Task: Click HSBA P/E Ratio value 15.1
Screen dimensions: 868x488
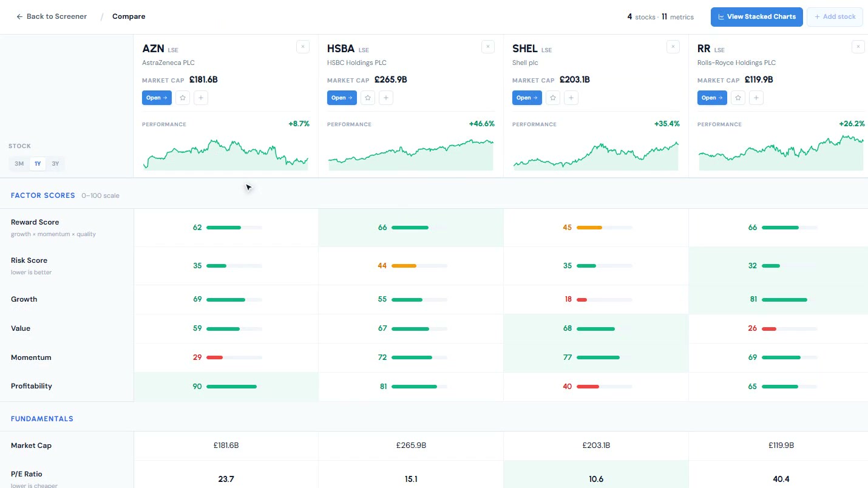Action: tap(411, 479)
